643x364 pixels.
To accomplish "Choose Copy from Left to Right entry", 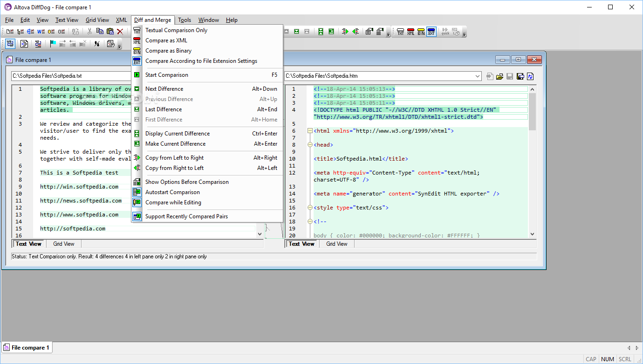I will point(207,158).
